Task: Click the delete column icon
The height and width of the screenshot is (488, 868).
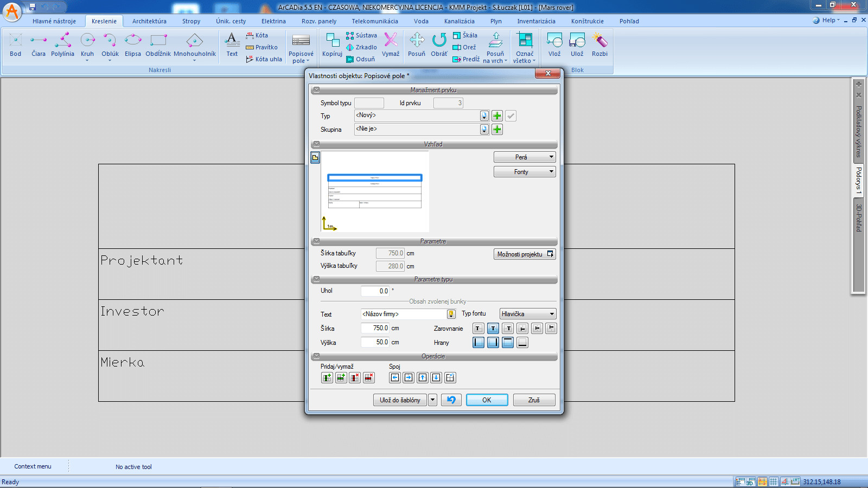Action: (x=355, y=377)
